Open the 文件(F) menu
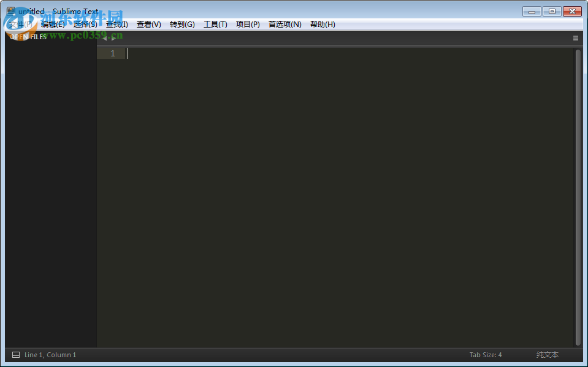The width and height of the screenshot is (588, 367). [20, 25]
